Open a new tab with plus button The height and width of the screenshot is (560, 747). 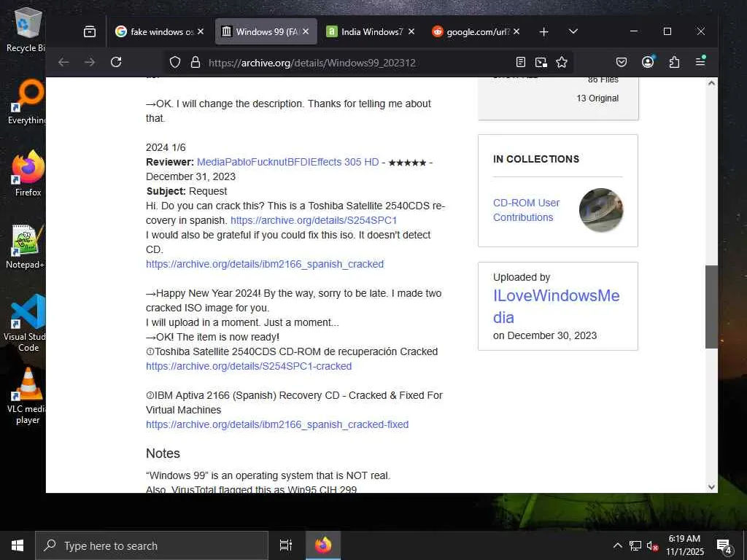coord(543,31)
